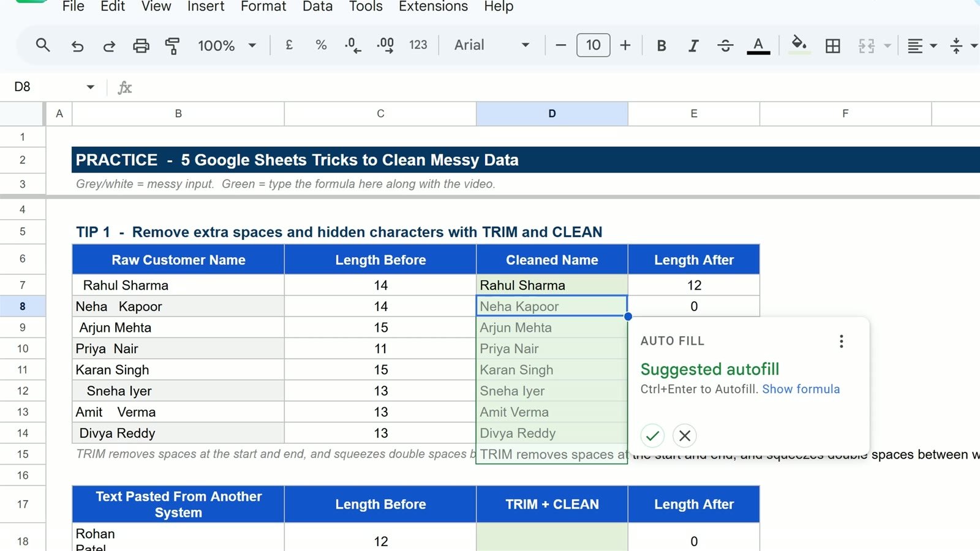Image resolution: width=980 pixels, height=551 pixels.
Task: Open the Edit menu
Action: (x=113, y=7)
